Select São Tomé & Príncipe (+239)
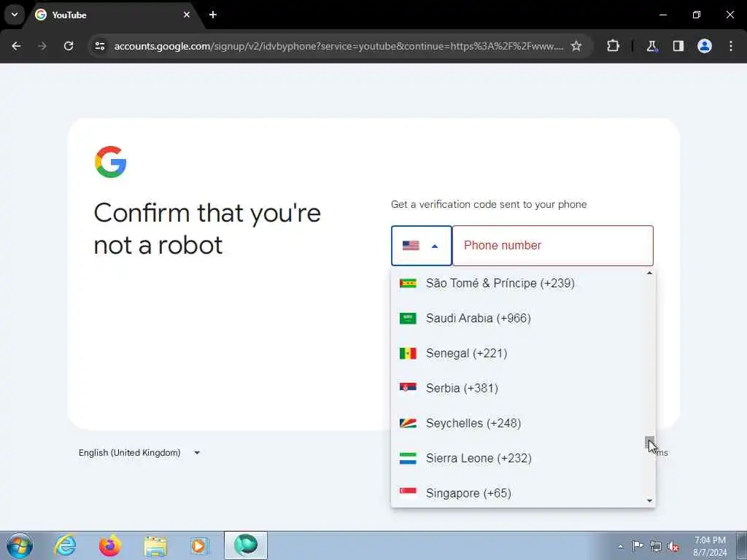747x560 pixels. pos(519,284)
